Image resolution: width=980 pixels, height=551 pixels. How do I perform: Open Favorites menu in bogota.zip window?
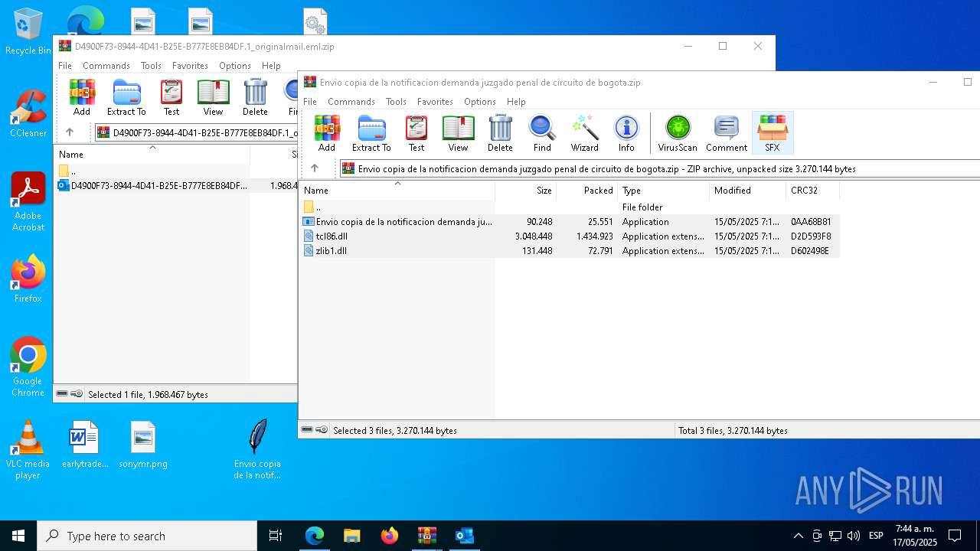(x=435, y=102)
